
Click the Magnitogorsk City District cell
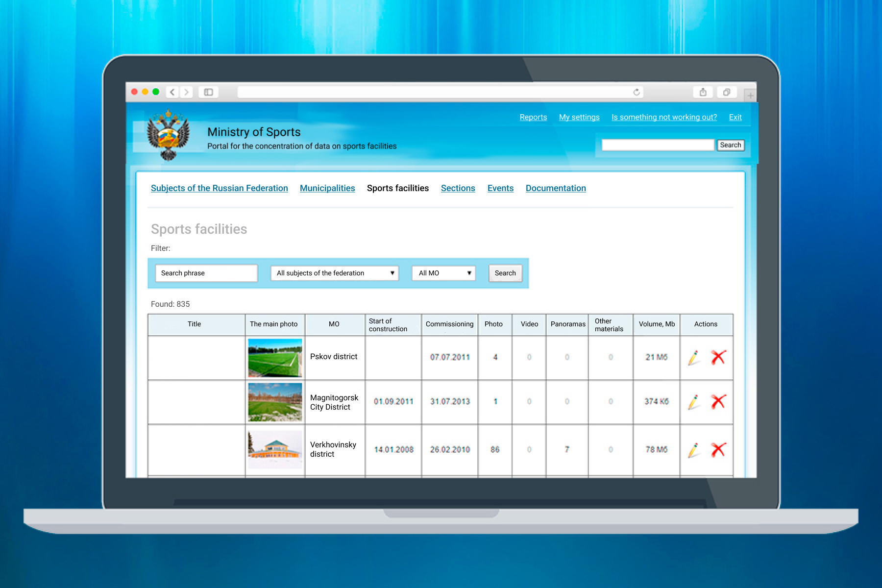334,402
